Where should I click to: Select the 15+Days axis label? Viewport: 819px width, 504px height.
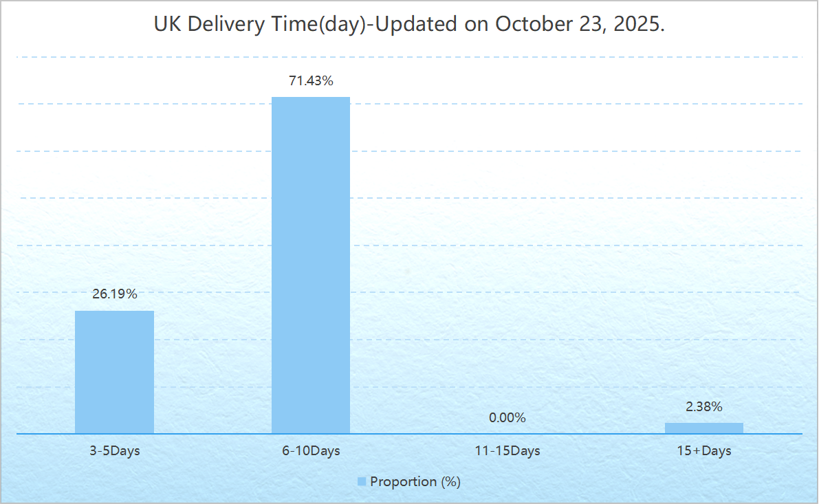pos(703,451)
